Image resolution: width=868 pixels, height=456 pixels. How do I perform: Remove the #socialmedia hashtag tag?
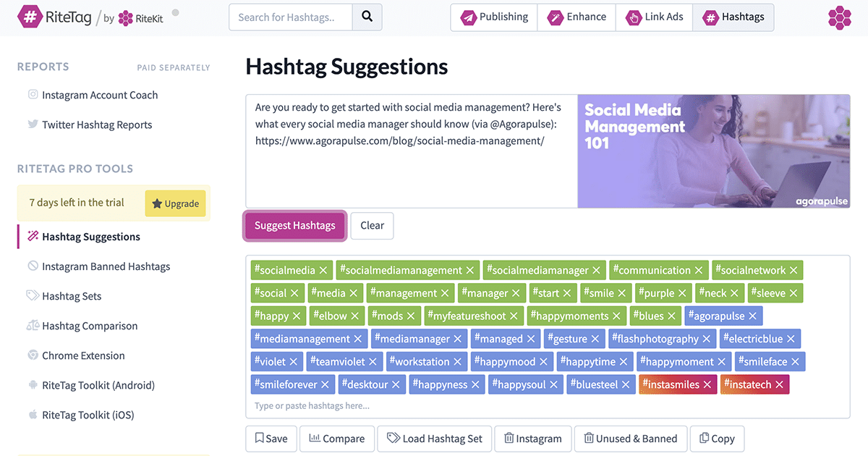(323, 271)
